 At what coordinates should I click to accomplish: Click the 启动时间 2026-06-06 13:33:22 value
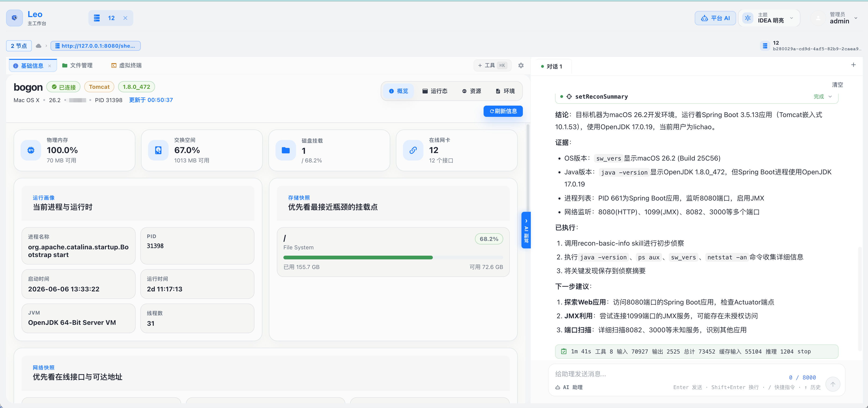click(x=64, y=289)
